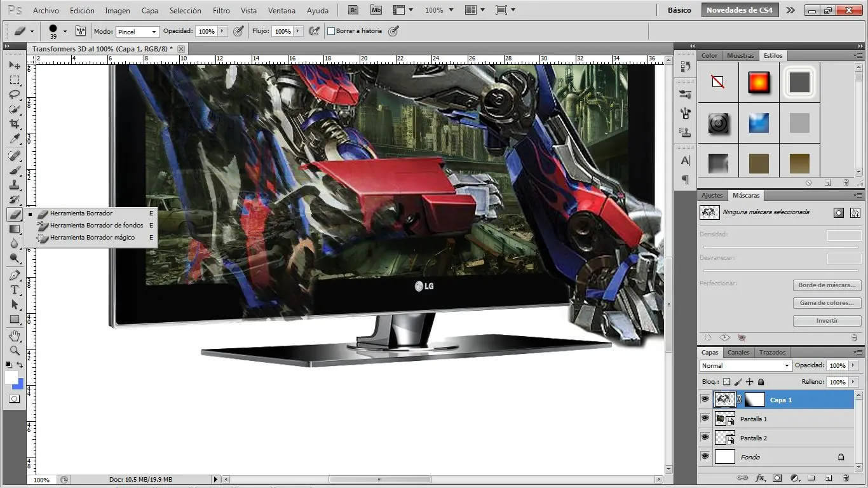Select the Eyedropper tool
Viewport: 868px width, 488px height.
coord(15,139)
